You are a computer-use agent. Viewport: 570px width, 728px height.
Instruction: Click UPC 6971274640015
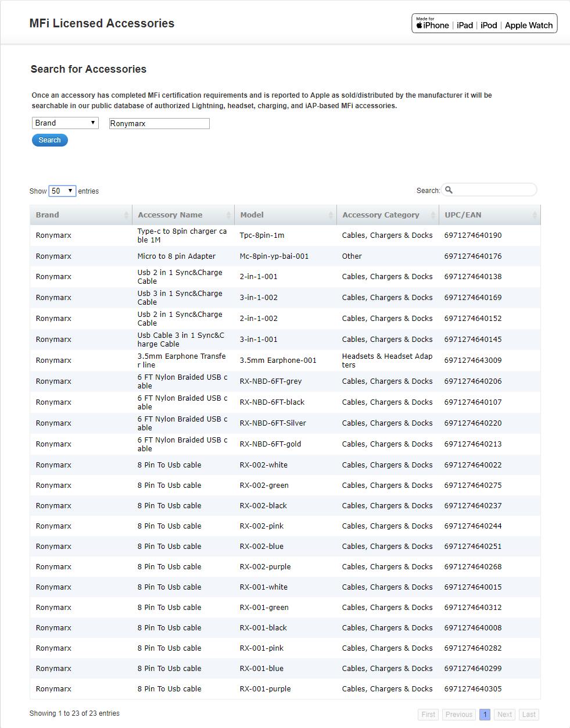[x=473, y=587]
